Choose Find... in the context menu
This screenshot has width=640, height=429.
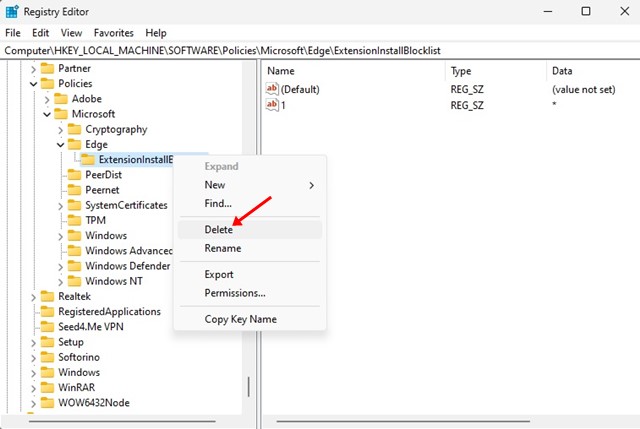pyautogui.click(x=250, y=203)
